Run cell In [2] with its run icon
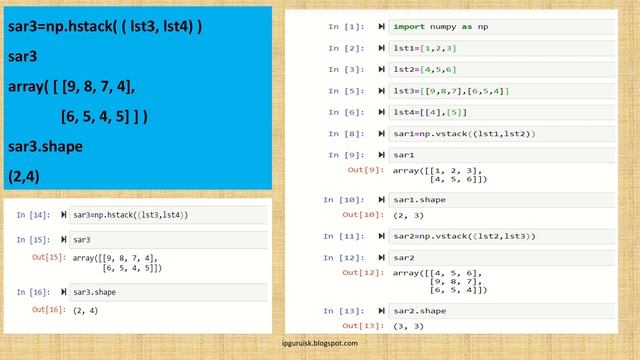Viewport: 640px width, 360px height. tap(381, 48)
